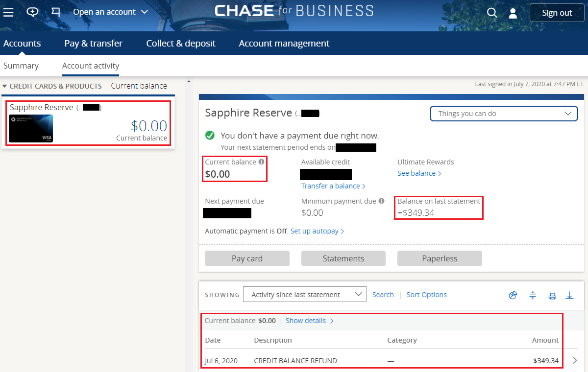Show details of the current balance
This screenshot has height=372, width=588.
tap(306, 320)
